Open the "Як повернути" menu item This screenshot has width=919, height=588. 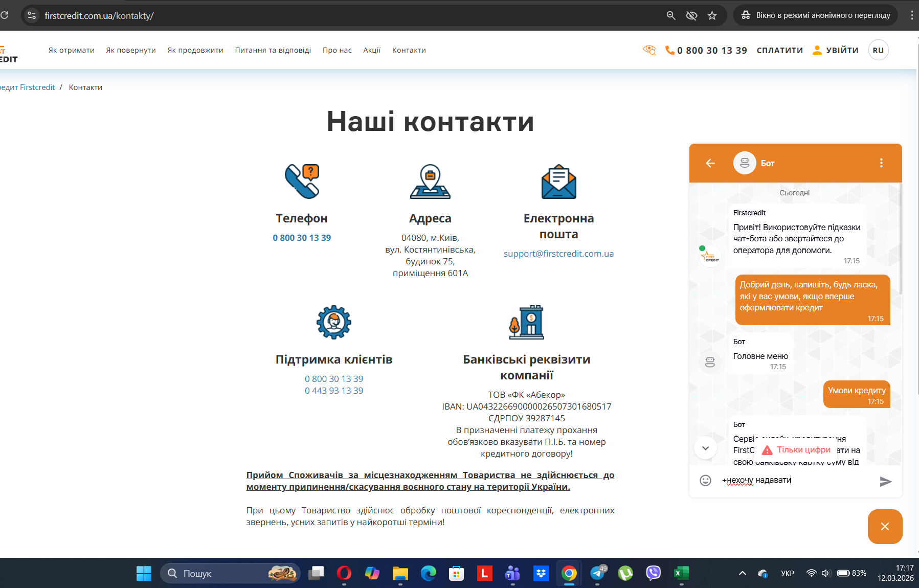(x=131, y=50)
